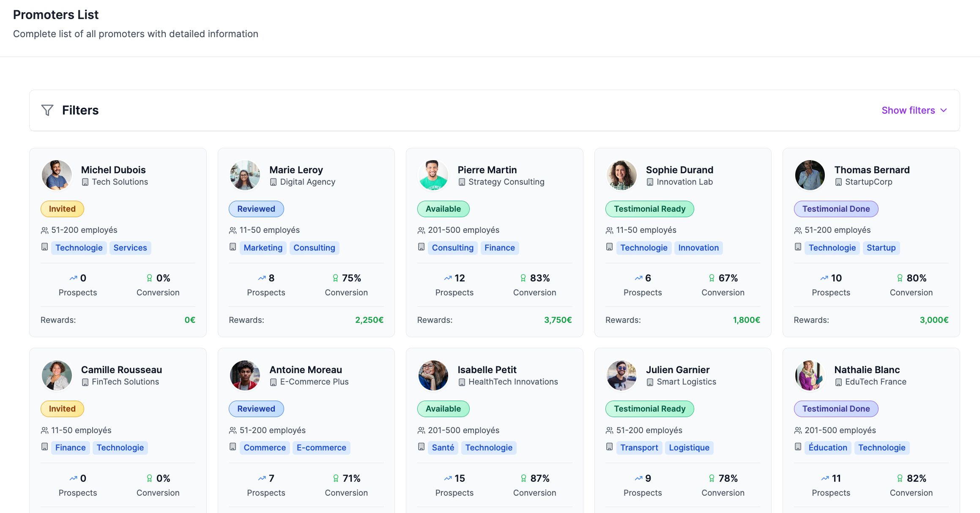This screenshot has height=513, width=980.
Task: Select the Startup tag on Thomas Bernard's card
Action: 881,248
